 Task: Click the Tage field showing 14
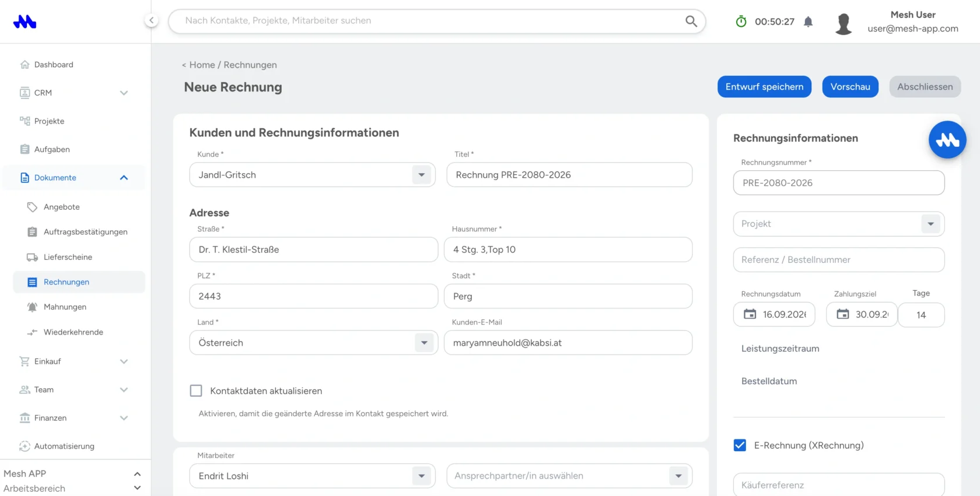point(921,315)
